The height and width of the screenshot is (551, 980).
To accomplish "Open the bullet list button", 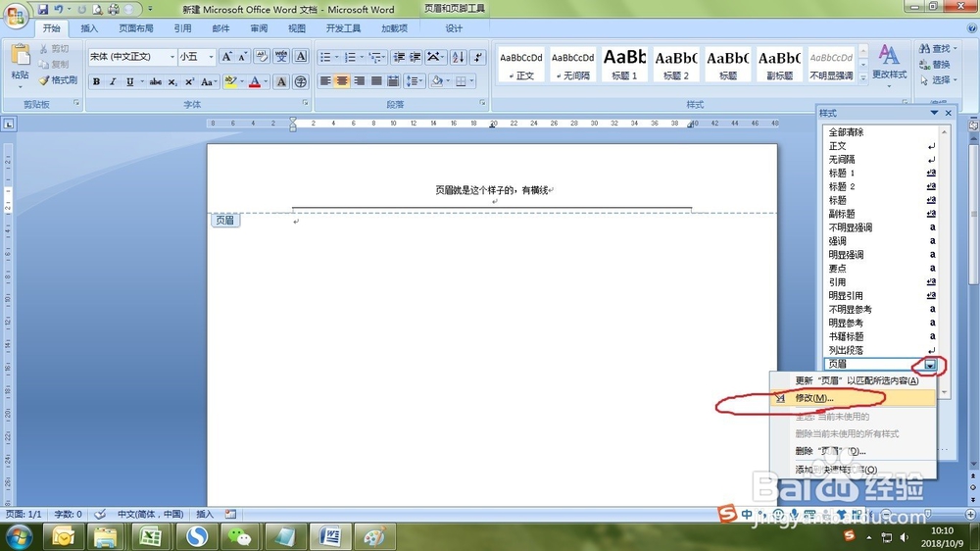I will pyautogui.click(x=325, y=57).
